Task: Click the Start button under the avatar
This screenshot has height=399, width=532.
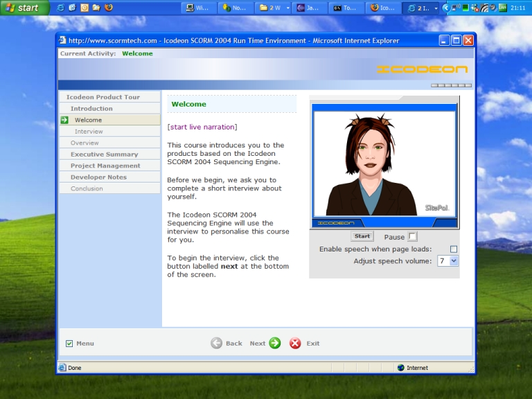Action: [362, 236]
